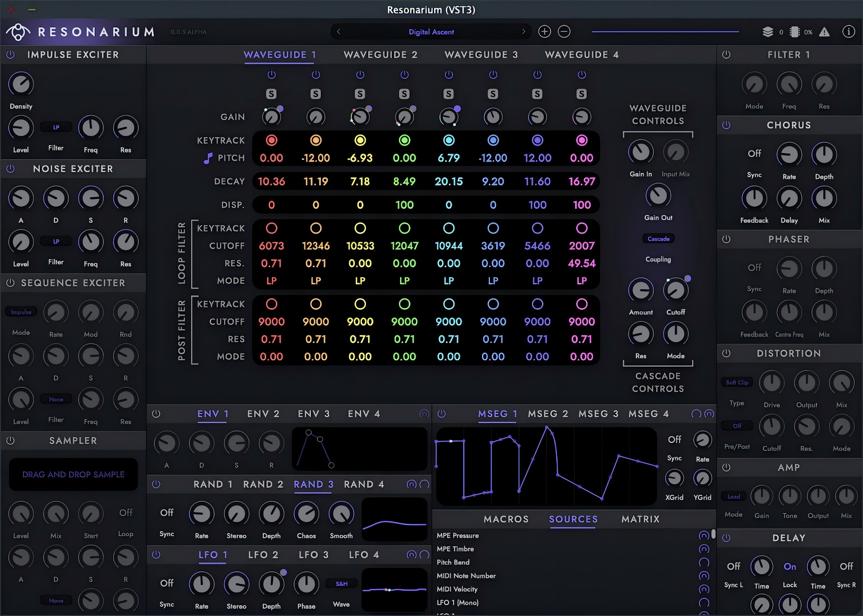The image size is (863, 616).
Task: Open the MATRIX tab
Action: pos(640,519)
